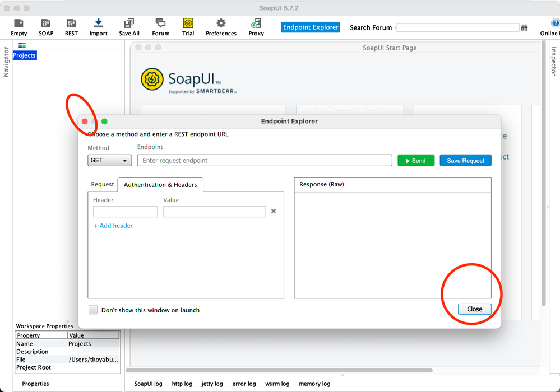Open the Trial toolbar icon

[188, 27]
